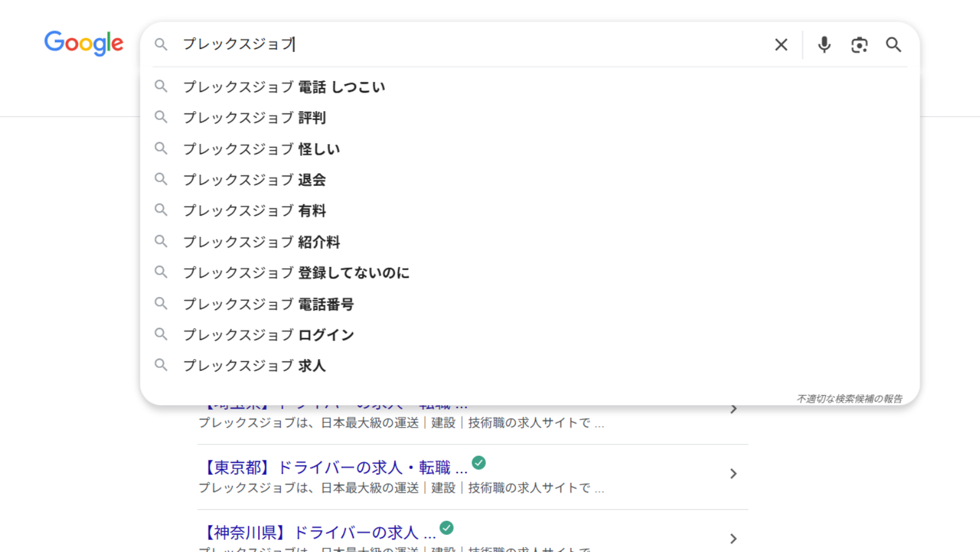
Task: Click magnifier icon beside 求人 suggestion
Action: click(x=161, y=364)
